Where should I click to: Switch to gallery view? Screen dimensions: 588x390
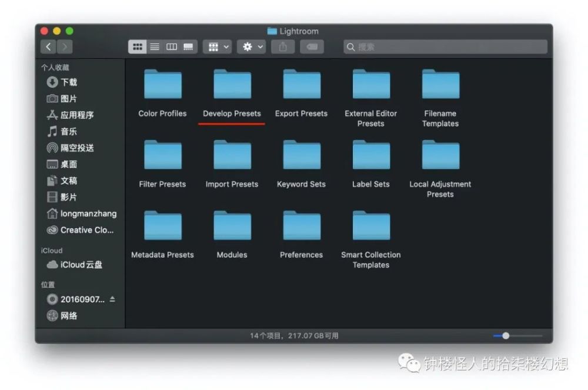pos(188,47)
